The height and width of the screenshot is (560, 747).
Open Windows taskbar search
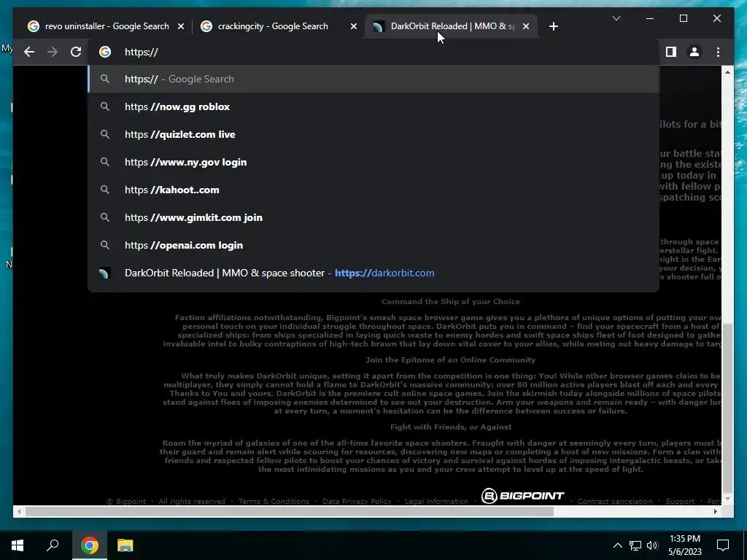coord(53,545)
